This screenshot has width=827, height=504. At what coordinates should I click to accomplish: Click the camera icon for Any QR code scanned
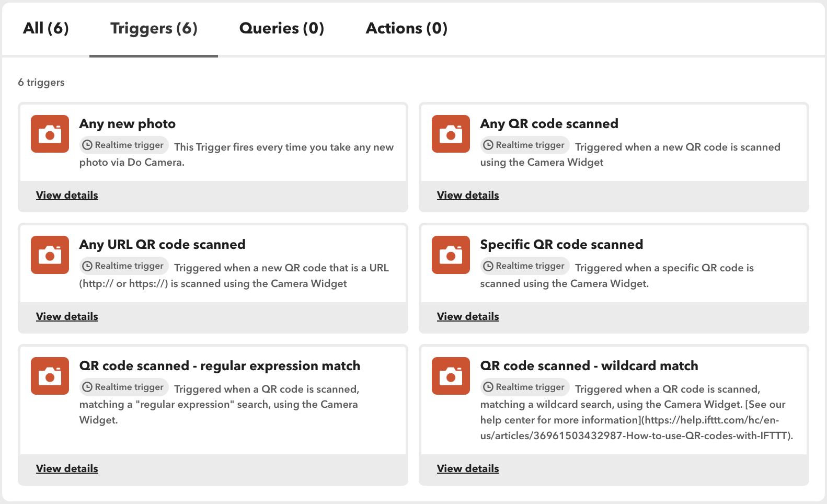pos(451,134)
